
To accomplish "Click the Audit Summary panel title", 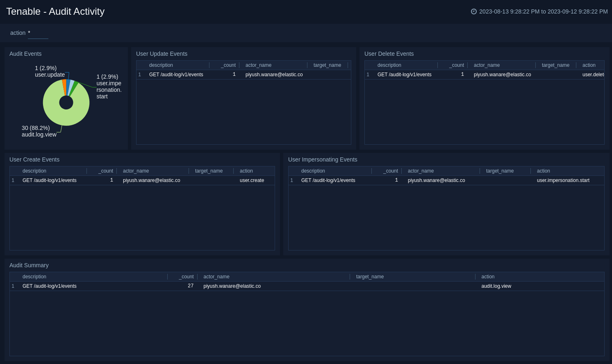I will [x=29, y=265].
